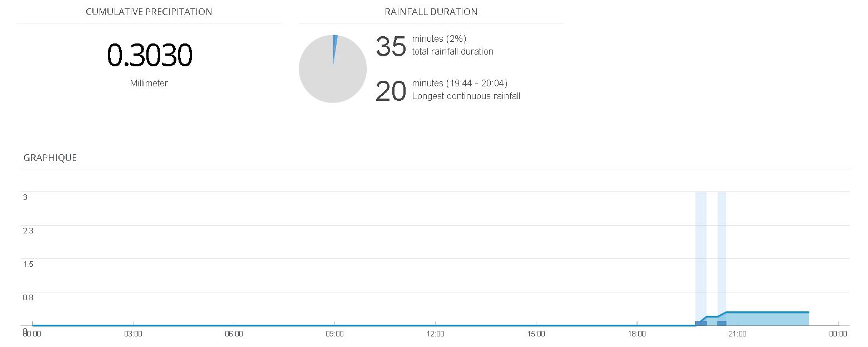
Task: Click the first dark blue rainfall bar
Action: 701,323
